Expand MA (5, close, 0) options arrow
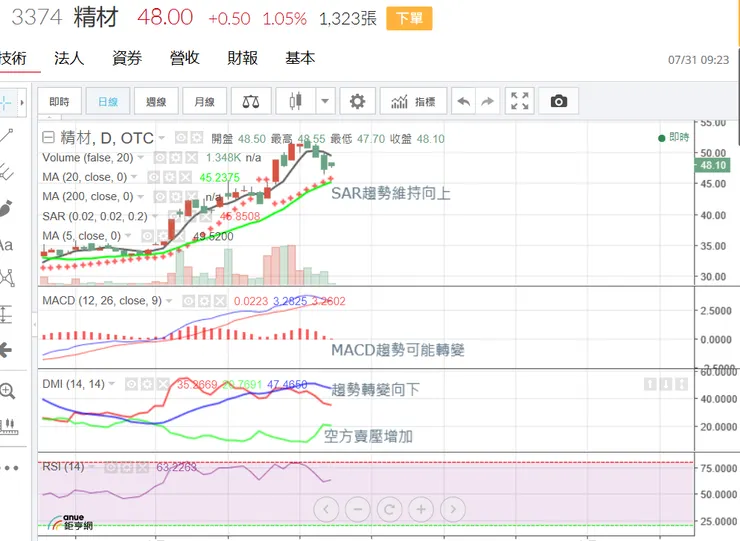This screenshot has height=541, width=740. click(128, 236)
